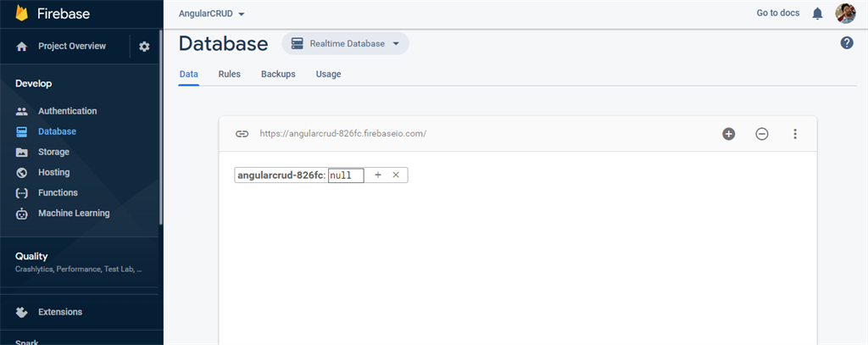Viewport: 868px width, 345px height.
Task: Open the database three-dot overflow menu
Action: pyautogui.click(x=795, y=134)
